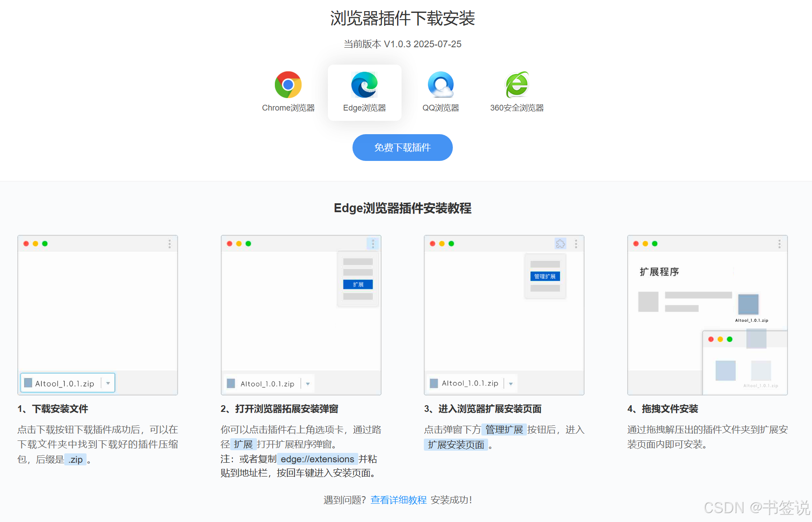The image size is (812, 522).
Task: Open the 查看详细教程 link
Action: pyautogui.click(x=398, y=500)
